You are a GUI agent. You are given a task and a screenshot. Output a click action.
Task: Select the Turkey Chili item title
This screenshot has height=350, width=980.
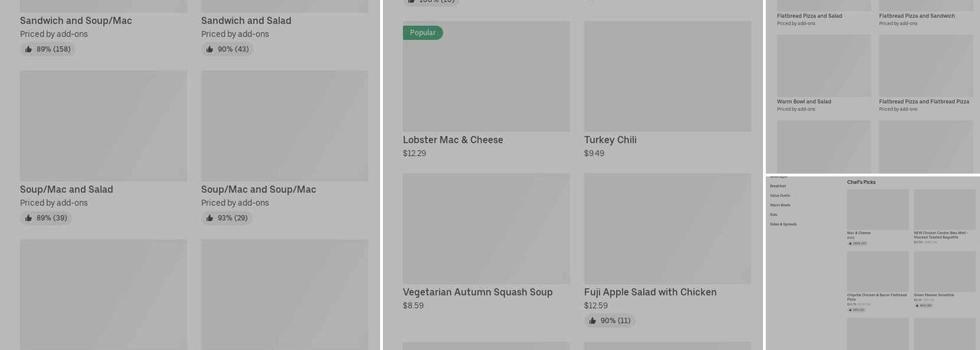(x=610, y=140)
